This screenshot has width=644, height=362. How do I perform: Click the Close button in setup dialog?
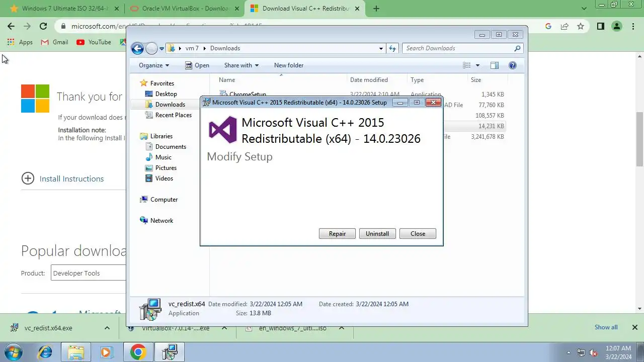pyautogui.click(x=418, y=234)
